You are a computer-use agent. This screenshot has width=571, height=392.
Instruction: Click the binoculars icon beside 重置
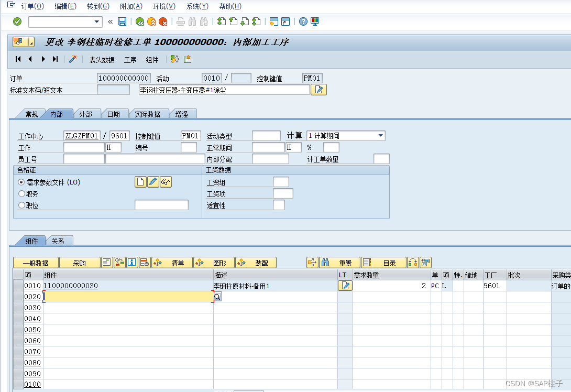pos(325,263)
